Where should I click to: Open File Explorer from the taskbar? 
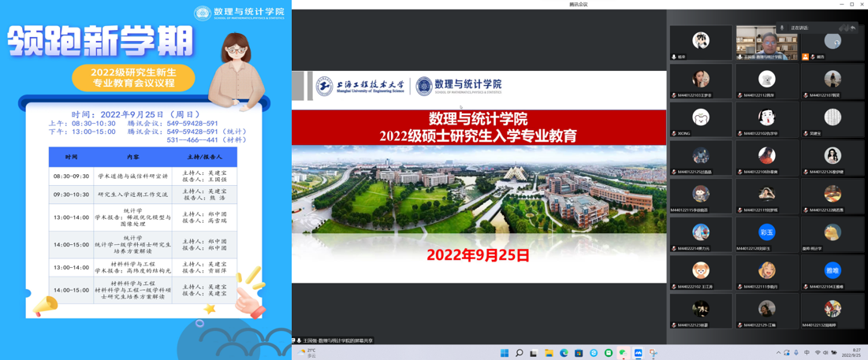point(549,353)
